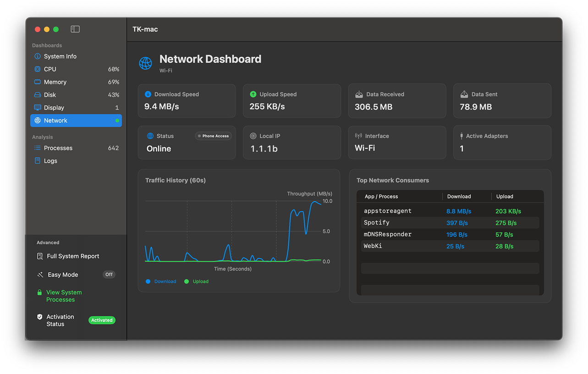Click the Activated status badge
Screen dimensions: 588x374
pos(102,320)
